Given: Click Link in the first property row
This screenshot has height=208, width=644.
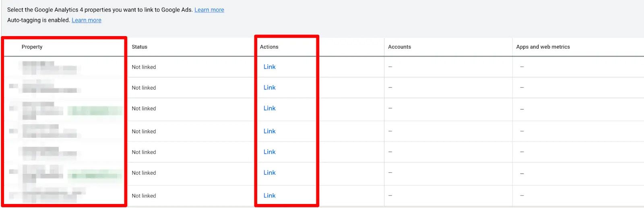Looking at the screenshot, I should [x=270, y=67].
